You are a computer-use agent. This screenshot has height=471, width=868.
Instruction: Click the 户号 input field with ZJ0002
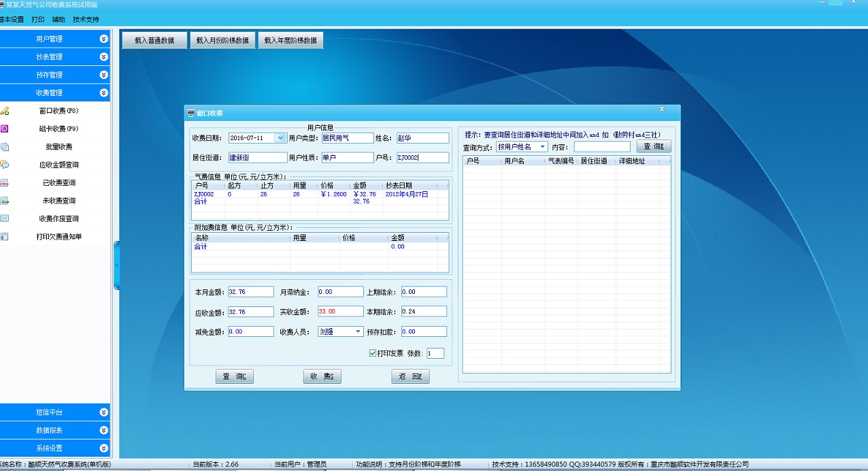coord(422,158)
